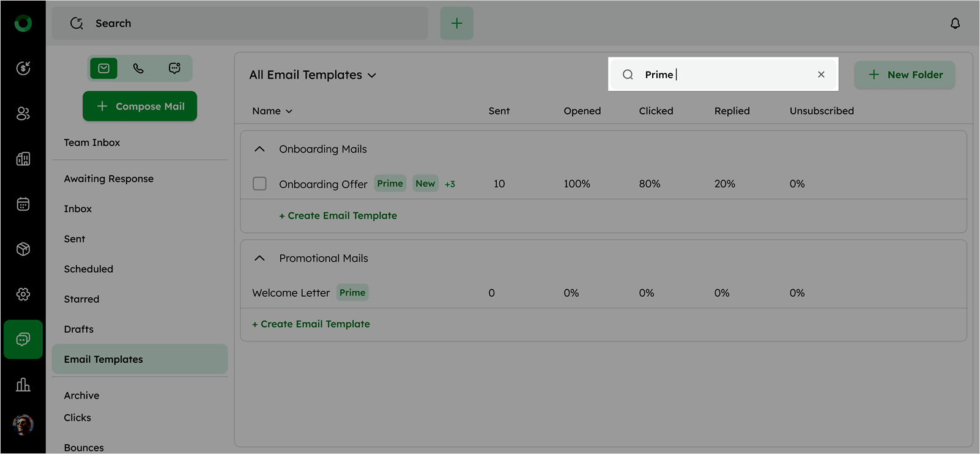980x454 pixels.
Task: Click the green plus quick-add button
Action: [456, 23]
